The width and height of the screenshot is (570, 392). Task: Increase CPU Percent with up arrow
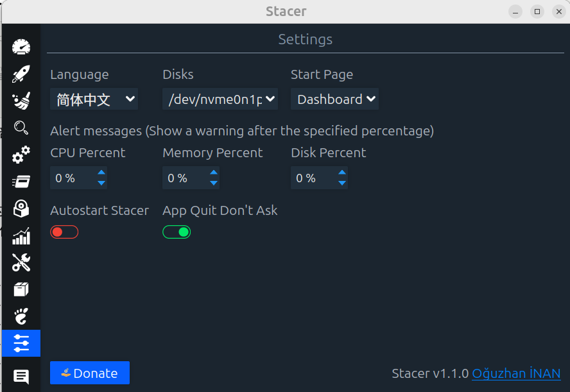(101, 172)
